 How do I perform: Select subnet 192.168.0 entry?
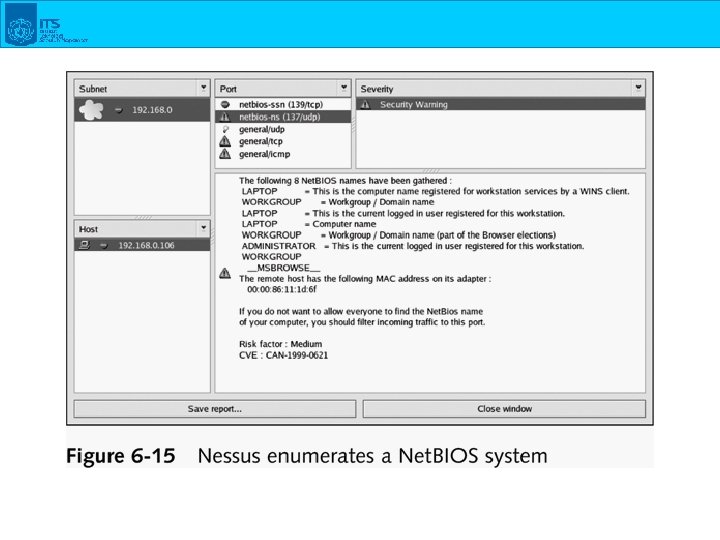click(x=142, y=110)
